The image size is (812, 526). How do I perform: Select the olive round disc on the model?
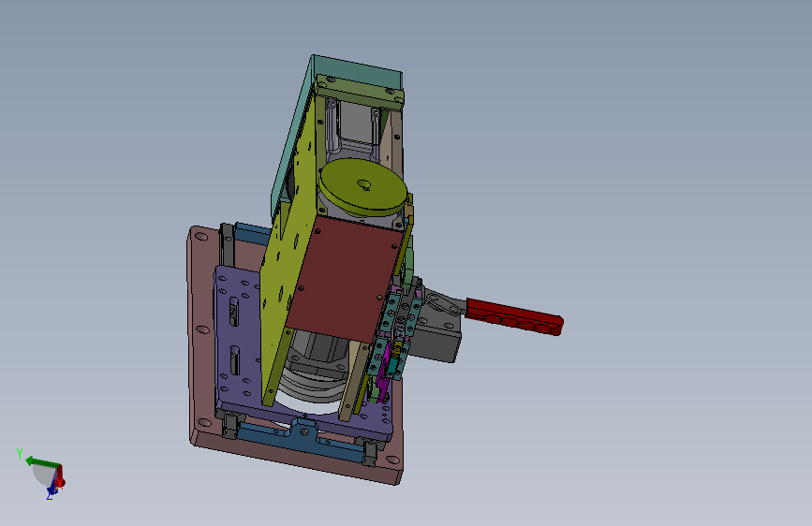[x=363, y=187]
